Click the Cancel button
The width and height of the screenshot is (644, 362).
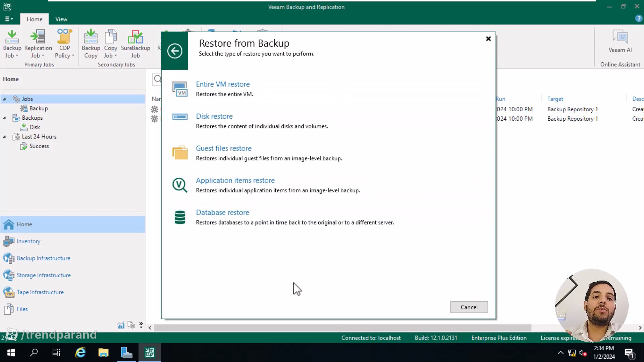coord(469,307)
